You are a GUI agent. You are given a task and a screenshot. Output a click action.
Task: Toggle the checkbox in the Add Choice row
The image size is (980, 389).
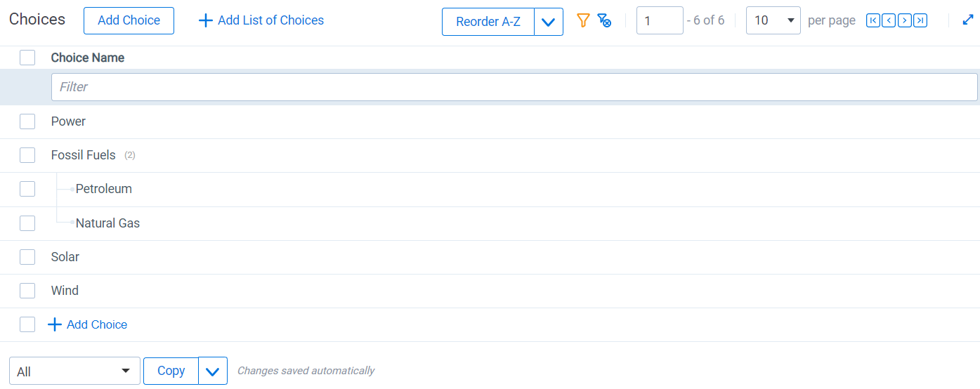27,324
